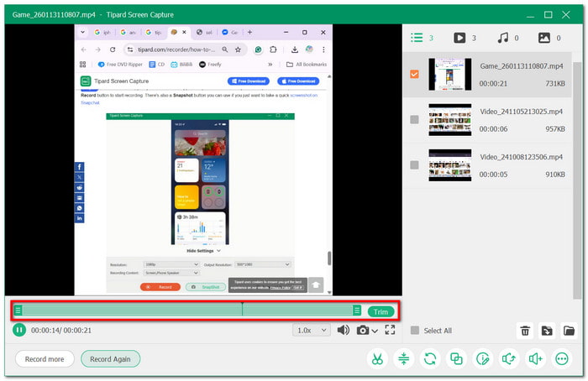
Task: Click the Record Again button
Action: pyautogui.click(x=110, y=358)
